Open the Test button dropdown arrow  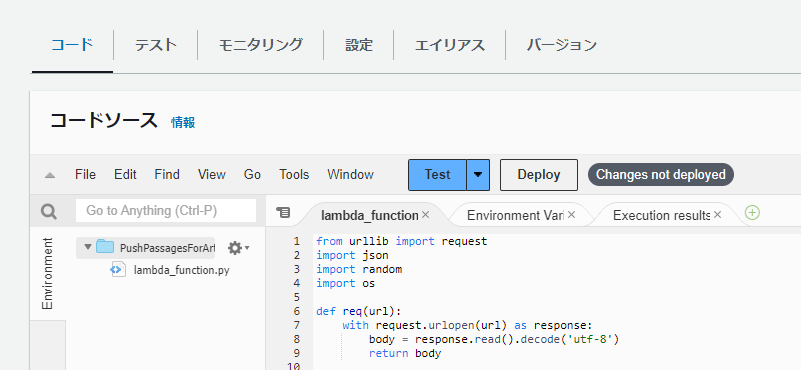click(x=478, y=175)
